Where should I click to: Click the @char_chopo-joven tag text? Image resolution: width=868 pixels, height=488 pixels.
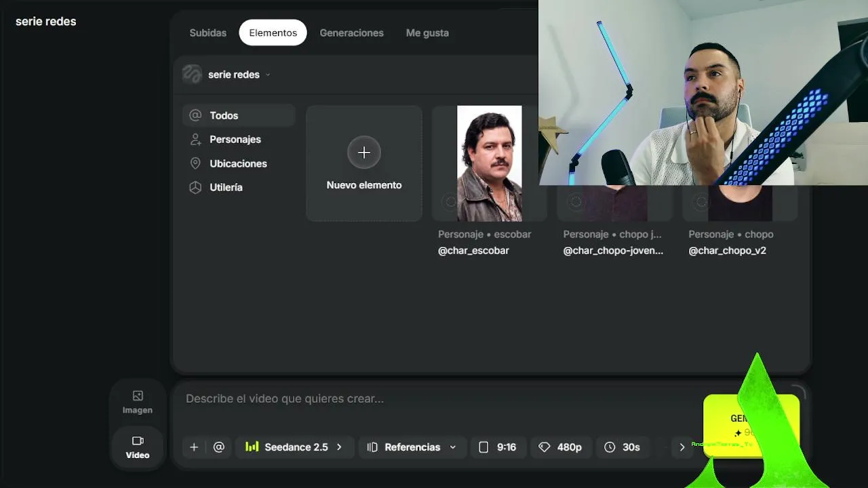coord(613,250)
